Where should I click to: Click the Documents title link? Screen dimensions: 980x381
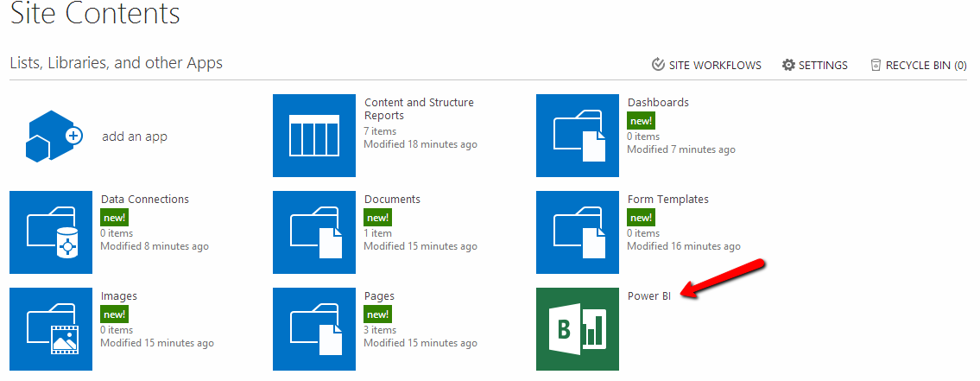pyautogui.click(x=392, y=200)
